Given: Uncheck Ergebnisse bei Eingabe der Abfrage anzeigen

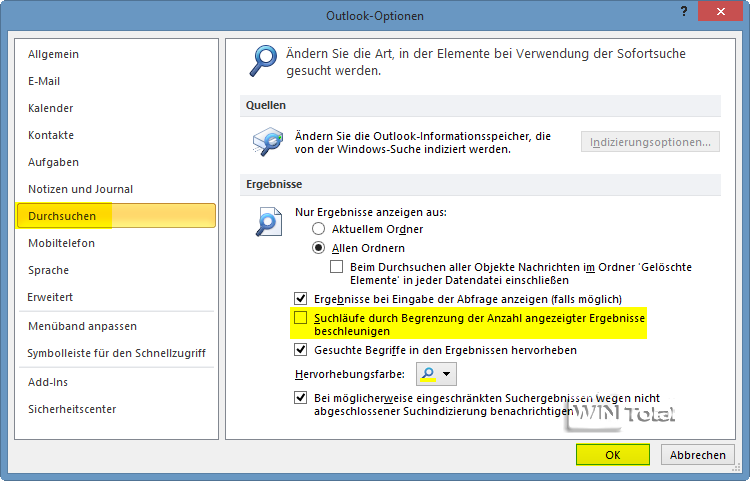Looking at the screenshot, I should tap(300, 299).
